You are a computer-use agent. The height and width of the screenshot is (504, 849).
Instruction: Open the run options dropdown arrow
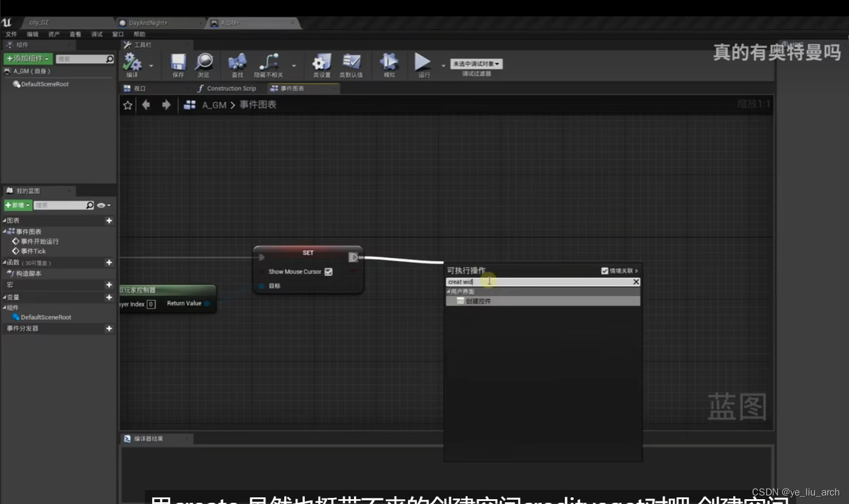point(444,65)
